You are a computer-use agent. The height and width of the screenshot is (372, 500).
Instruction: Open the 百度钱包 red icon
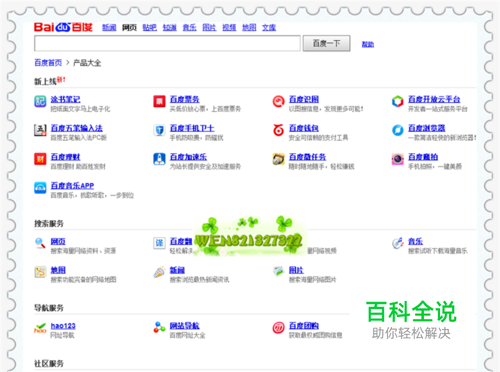[278, 130]
